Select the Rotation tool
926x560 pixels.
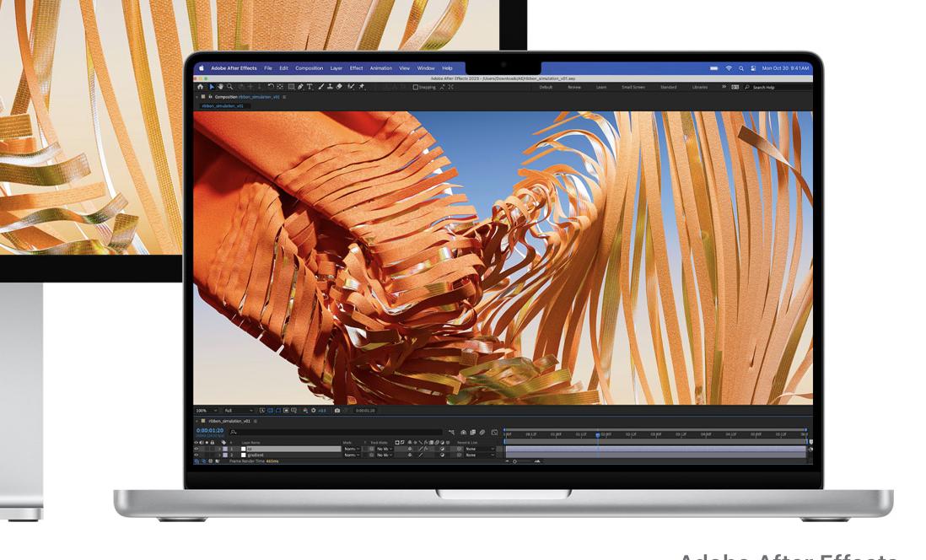[x=270, y=86]
